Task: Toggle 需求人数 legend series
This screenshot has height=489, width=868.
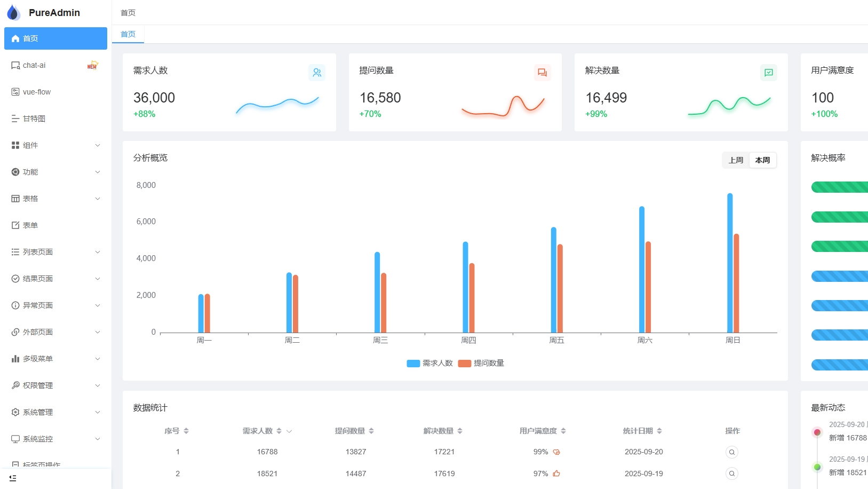Action: [429, 363]
